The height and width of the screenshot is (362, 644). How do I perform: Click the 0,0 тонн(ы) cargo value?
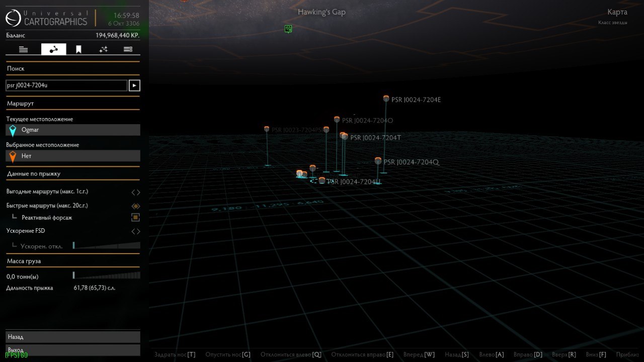point(23,277)
